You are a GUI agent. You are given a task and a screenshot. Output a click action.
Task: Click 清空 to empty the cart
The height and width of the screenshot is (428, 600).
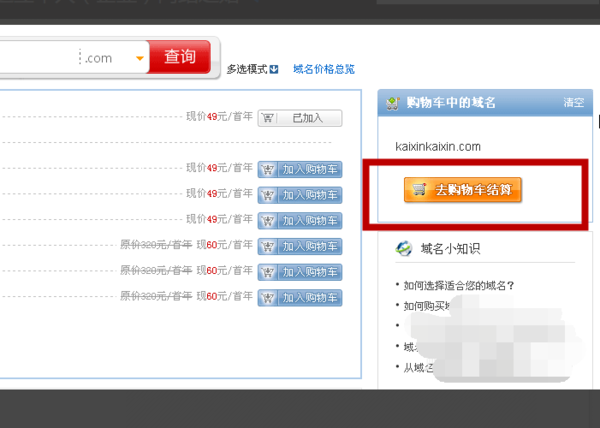coord(573,103)
